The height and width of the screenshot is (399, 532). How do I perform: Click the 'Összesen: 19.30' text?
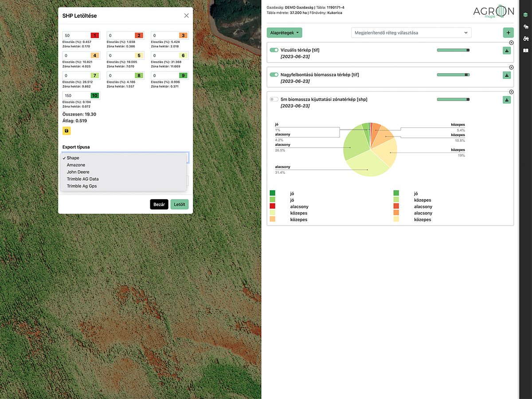[79, 114]
